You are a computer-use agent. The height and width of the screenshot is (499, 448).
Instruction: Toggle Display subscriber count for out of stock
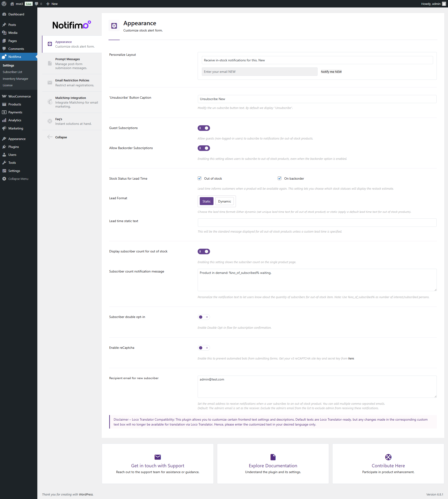203,251
